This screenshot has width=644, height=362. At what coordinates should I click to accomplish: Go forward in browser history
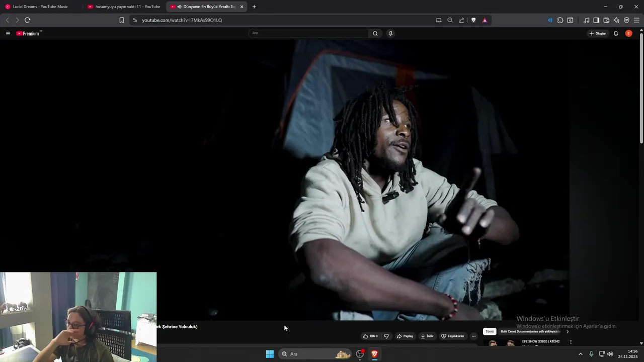point(17,20)
